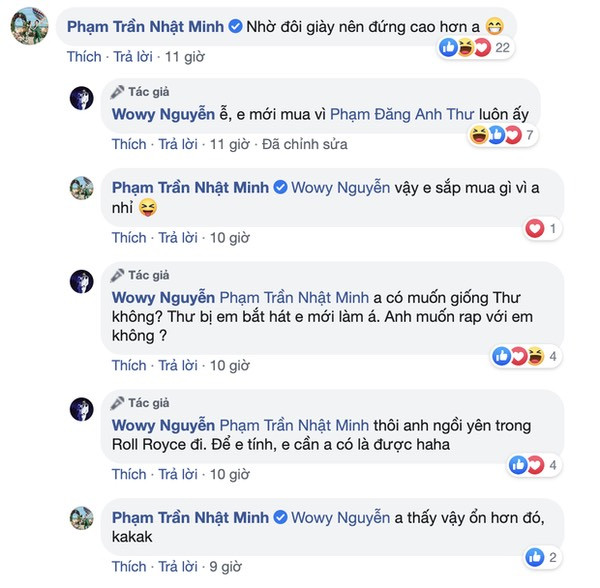Image resolution: width=600 pixels, height=588 pixels.
Task: Click the Tác giả pencil badge above the Roll Royce reply
Action: (x=119, y=403)
